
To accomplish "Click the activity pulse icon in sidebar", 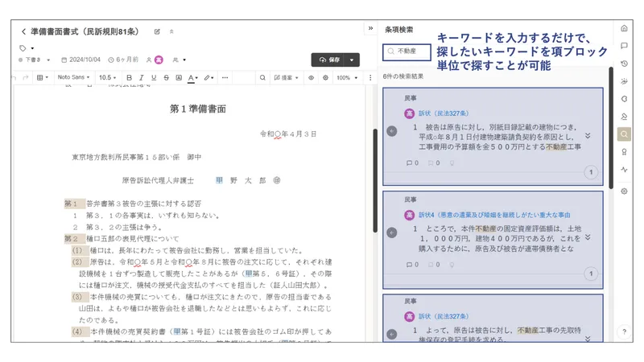I will [x=624, y=170].
